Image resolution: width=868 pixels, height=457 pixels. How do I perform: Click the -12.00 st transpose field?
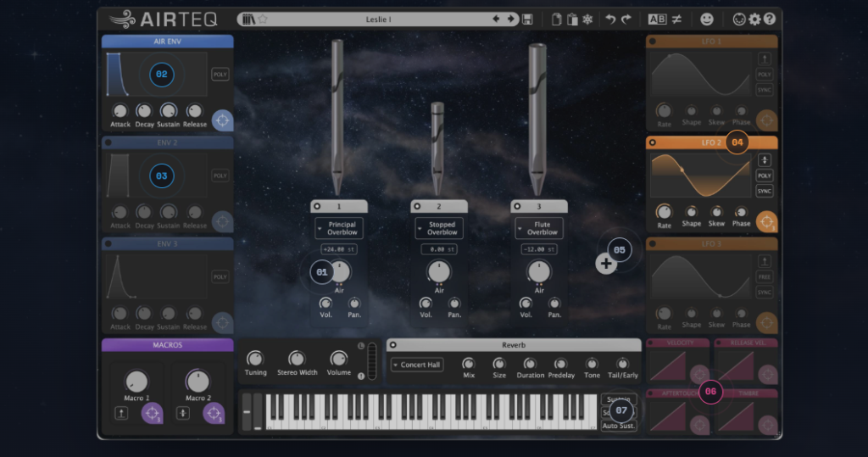click(539, 250)
